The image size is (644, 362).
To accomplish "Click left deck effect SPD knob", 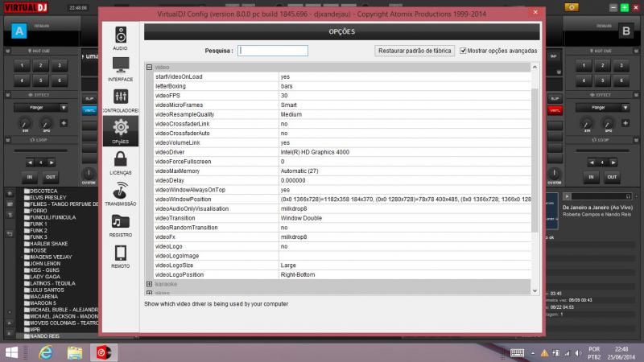I will tap(47, 123).
